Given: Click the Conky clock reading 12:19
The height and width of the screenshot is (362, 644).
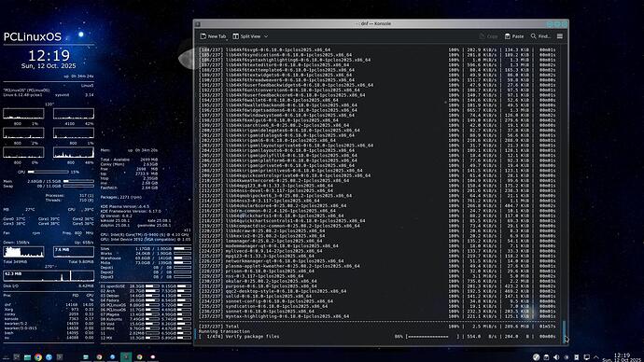Looking at the screenshot, I should click(x=49, y=55).
